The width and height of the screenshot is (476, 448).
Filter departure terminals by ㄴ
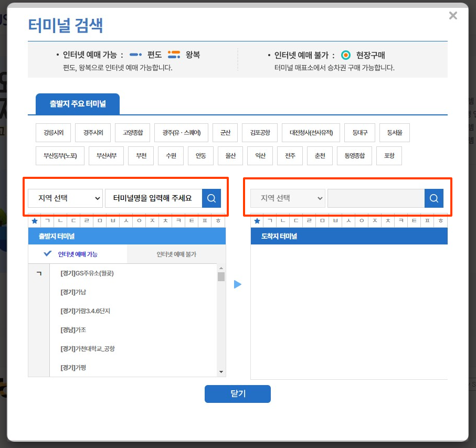(61, 221)
